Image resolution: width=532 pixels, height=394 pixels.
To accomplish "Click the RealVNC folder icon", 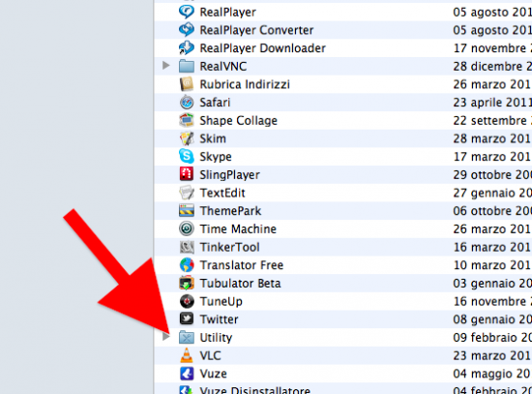I will point(187,66).
